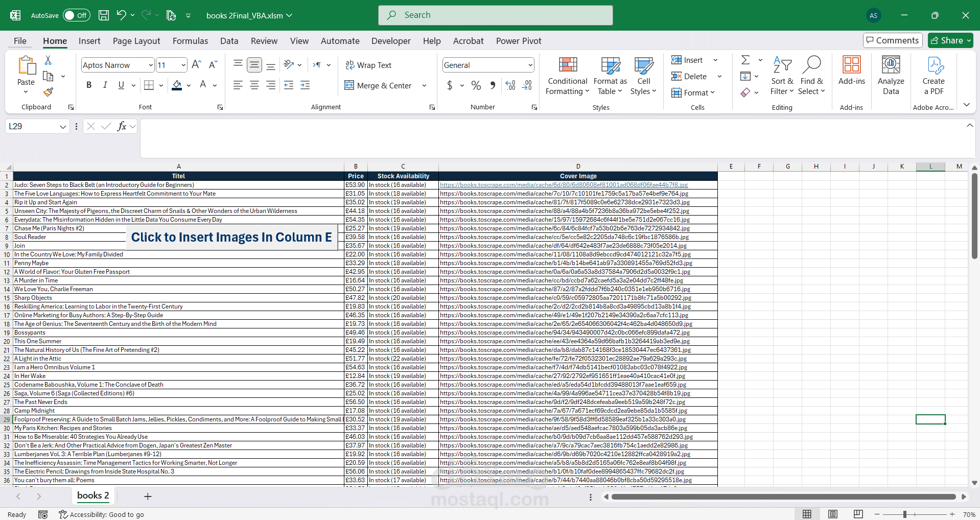The height and width of the screenshot is (520, 980).
Task: Click in the Search box
Action: click(x=495, y=15)
